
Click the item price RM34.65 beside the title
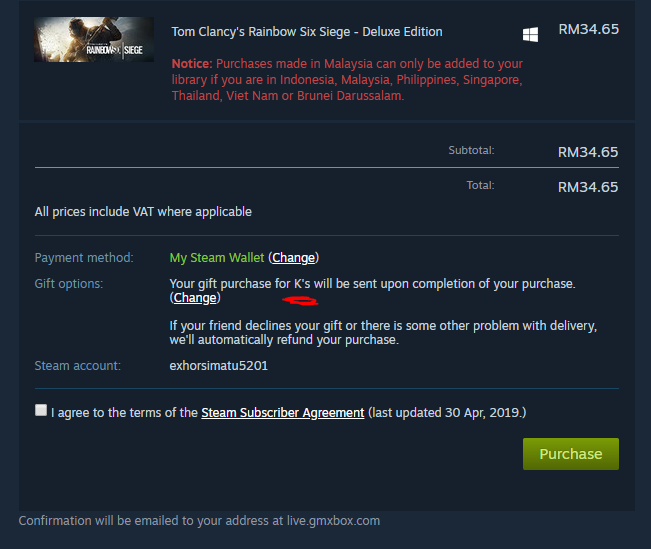coord(588,29)
